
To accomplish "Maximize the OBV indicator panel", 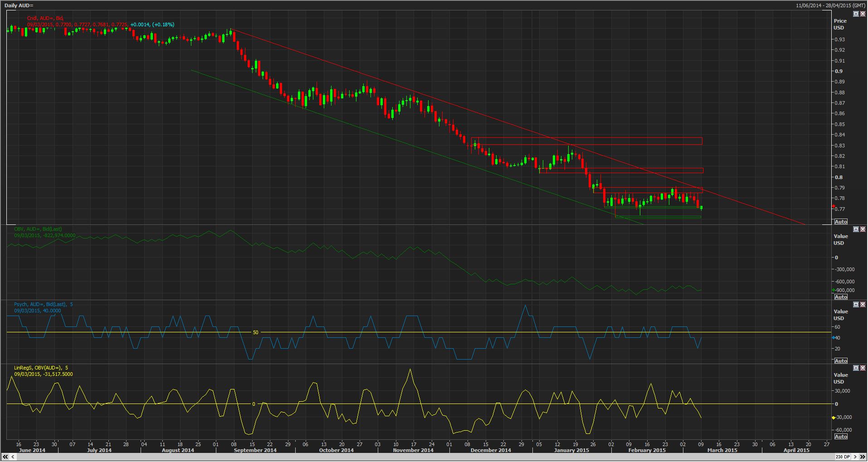I will pos(856,229).
